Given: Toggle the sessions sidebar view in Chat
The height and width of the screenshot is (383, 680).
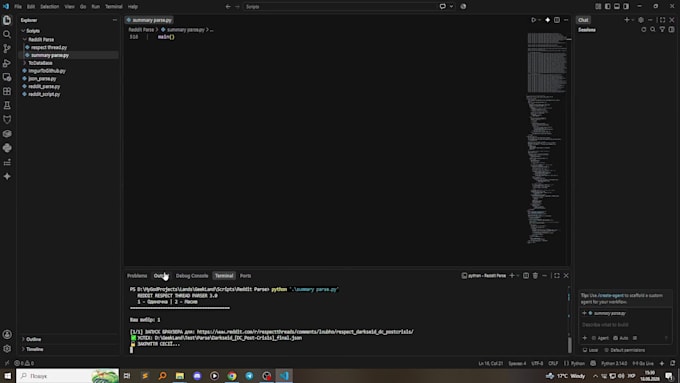Looking at the screenshot, I should pos(671,29).
